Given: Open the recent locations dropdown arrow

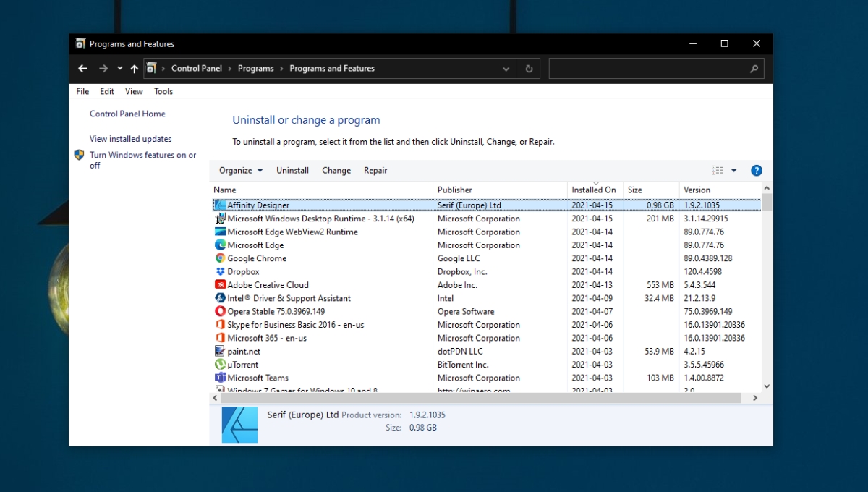Looking at the screenshot, I should [x=120, y=69].
